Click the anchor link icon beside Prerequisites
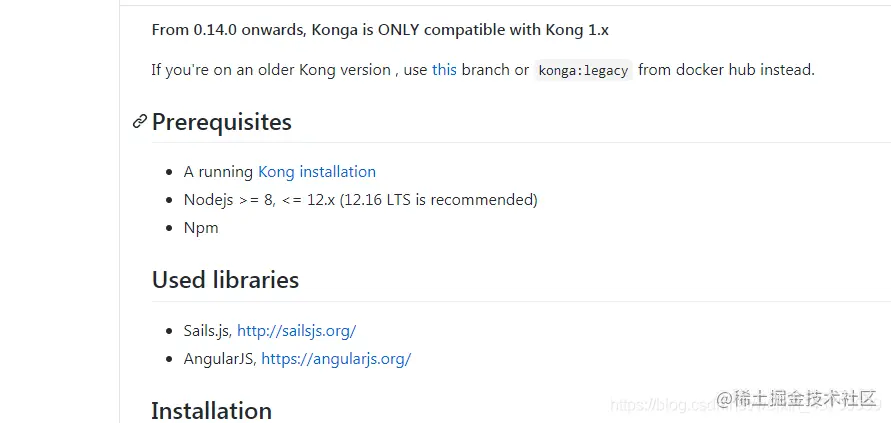This screenshot has width=891, height=423. click(x=139, y=121)
